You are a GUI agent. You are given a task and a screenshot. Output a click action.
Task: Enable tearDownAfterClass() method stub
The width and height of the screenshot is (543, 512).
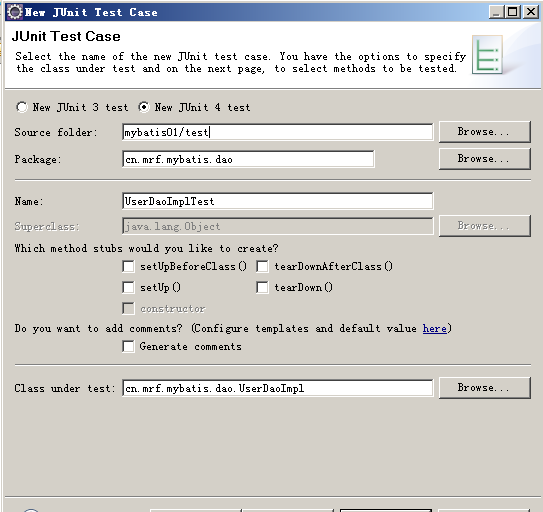click(262, 266)
